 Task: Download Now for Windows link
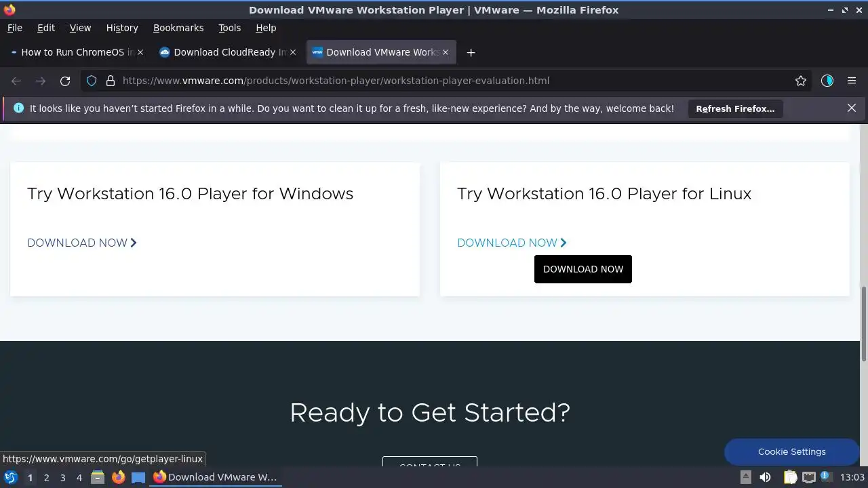point(82,243)
